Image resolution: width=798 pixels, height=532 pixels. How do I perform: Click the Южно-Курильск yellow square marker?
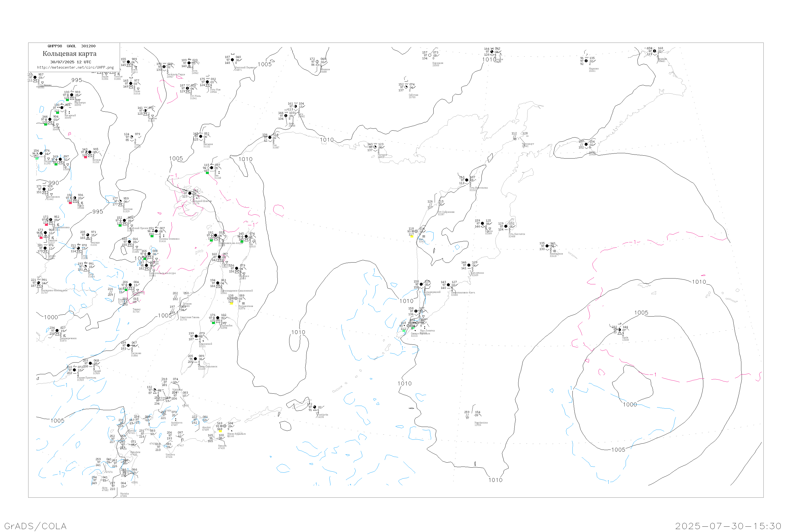(x=220, y=431)
